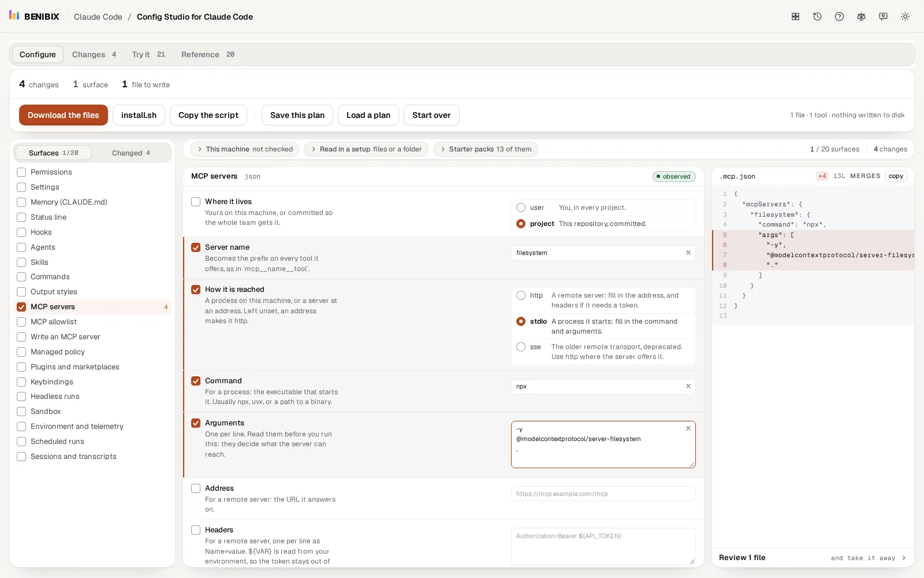
Task: Open the Reference tab
Action: point(208,54)
